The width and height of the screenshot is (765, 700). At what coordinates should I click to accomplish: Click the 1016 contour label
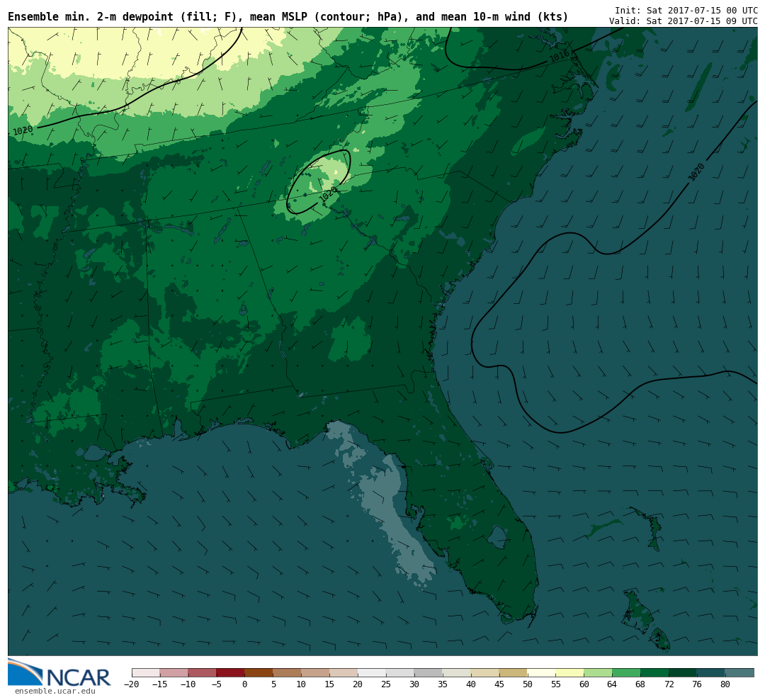coord(559,57)
